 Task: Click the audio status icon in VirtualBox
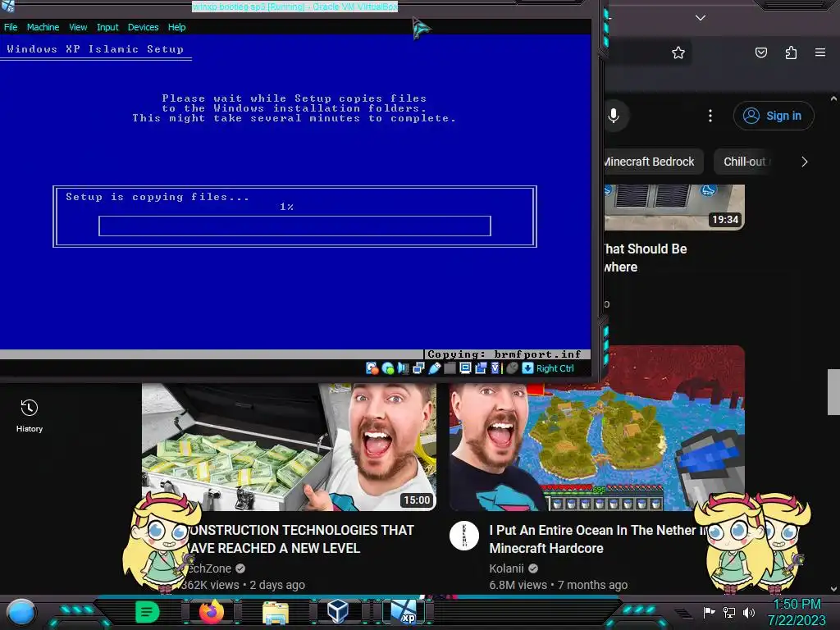click(x=403, y=368)
